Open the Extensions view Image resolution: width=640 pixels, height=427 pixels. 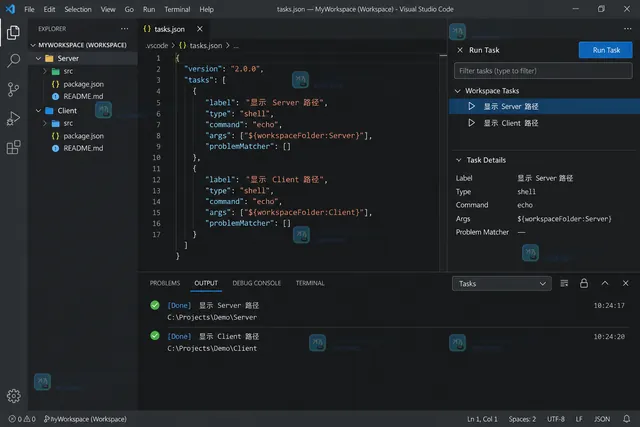pyautogui.click(x=13, y=147)
